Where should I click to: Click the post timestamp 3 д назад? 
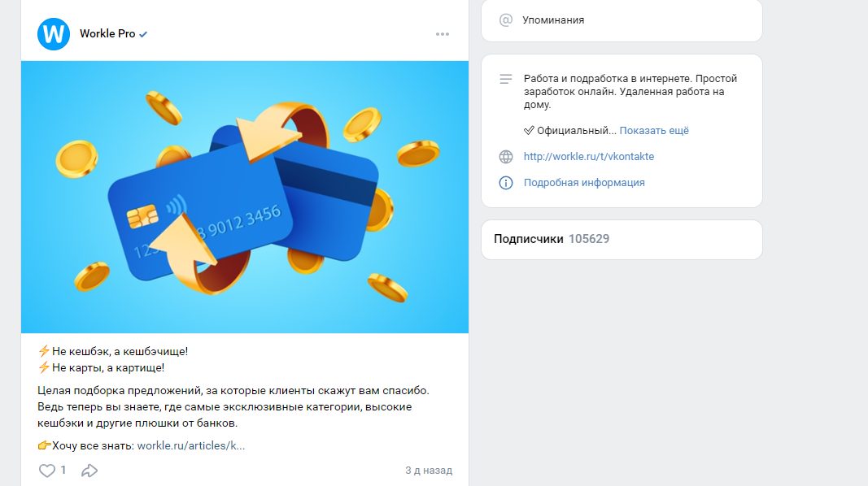point(429,471)
